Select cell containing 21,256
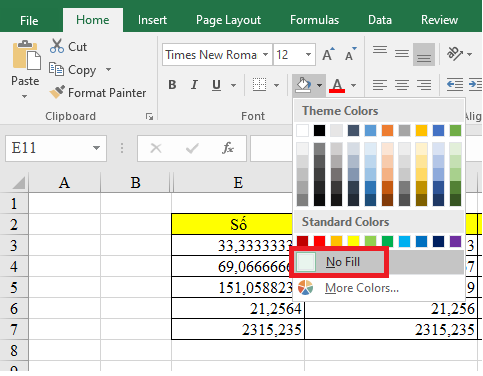483x376 pixels. point(391,309)
